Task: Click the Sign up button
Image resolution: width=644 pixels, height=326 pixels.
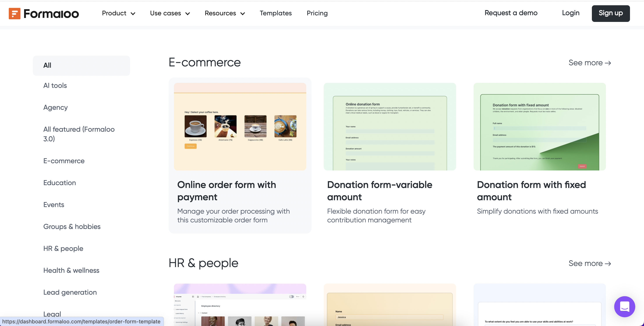Action: pyautogui.click(x=610, y=13)
